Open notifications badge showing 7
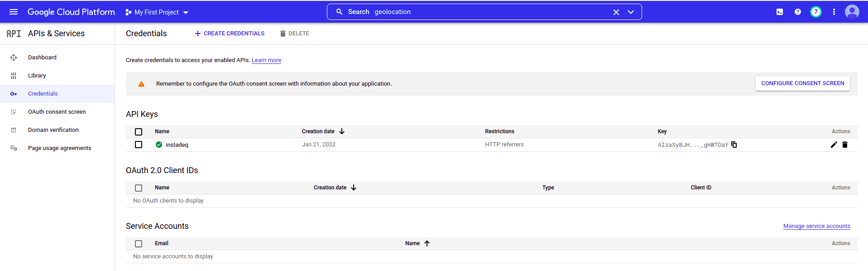Image resolution: width=868 pixels, height=271 pixels. click(816, 12)
